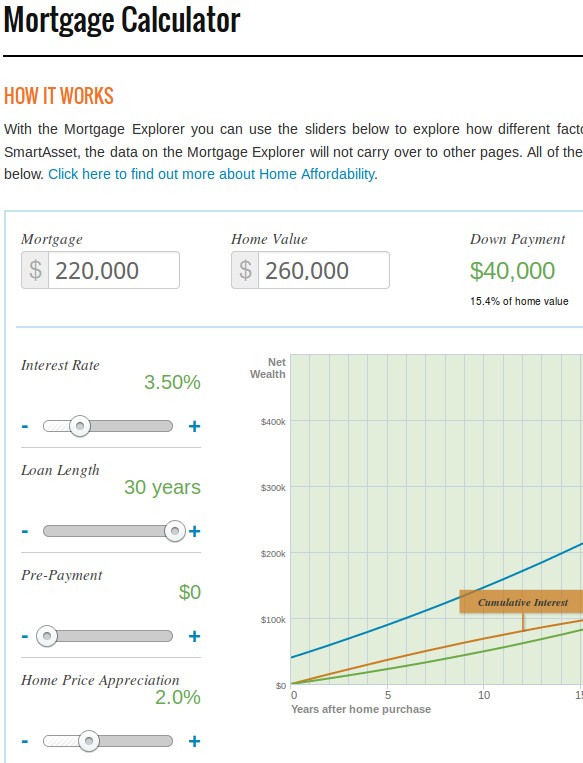Decrease Loan Length with the minus icon
Screen dimensions: 583x763
[x=25, y=531]
